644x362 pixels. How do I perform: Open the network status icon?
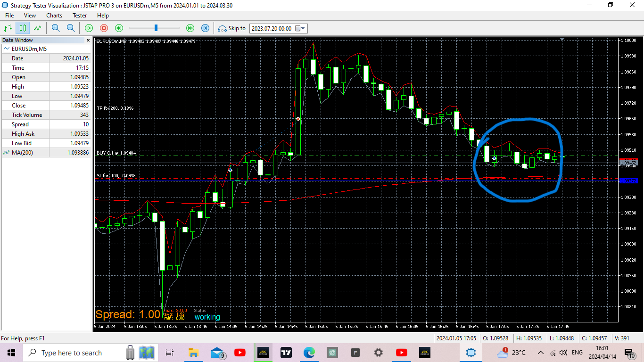pos(553,353)
